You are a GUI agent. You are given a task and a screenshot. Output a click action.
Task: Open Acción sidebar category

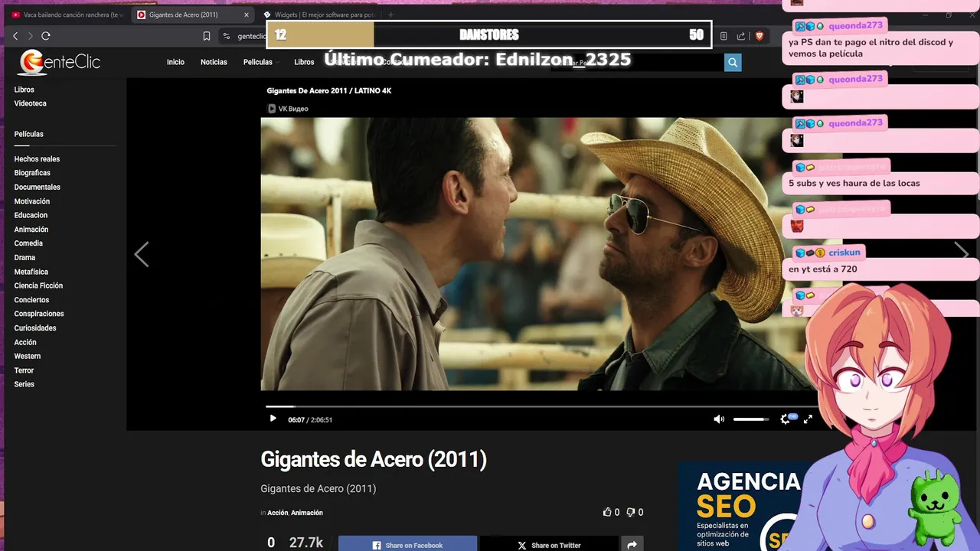pos(25,342)
